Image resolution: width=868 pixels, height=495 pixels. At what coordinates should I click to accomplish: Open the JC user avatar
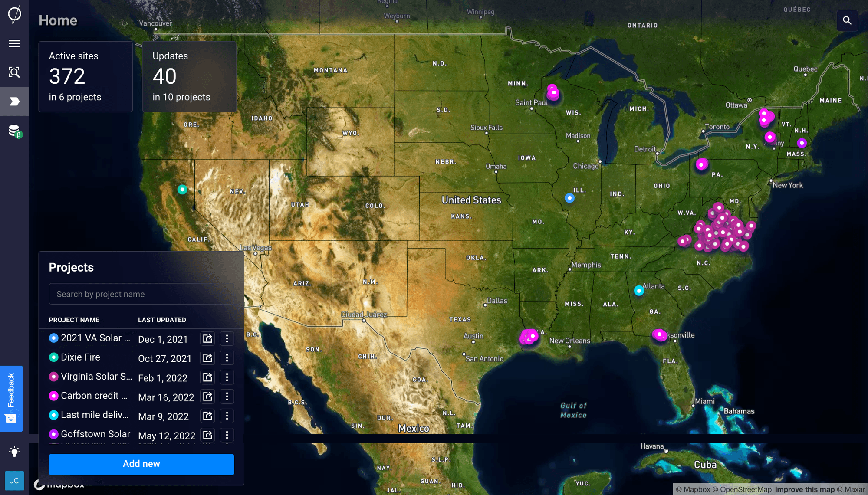14,481
